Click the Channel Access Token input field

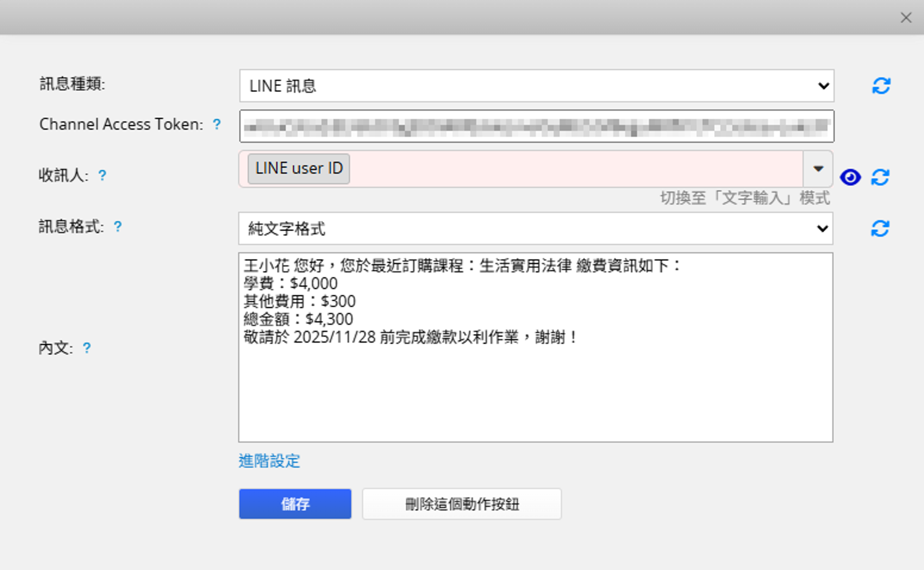pyautogui.click(x=536, y=126)
